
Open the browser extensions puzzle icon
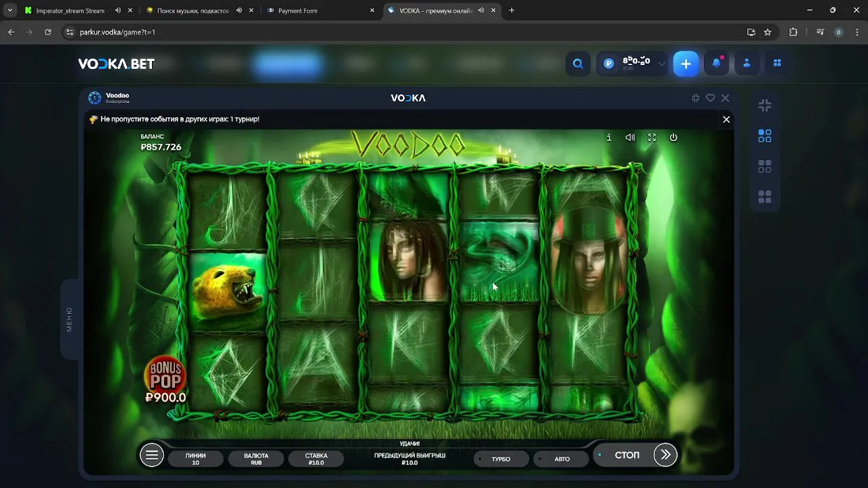[x=793, y=32]
